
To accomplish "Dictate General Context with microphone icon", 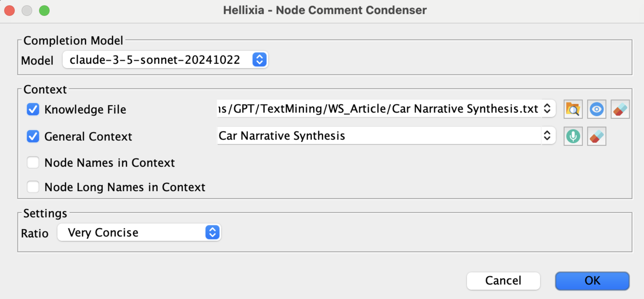I will [573, 136].
